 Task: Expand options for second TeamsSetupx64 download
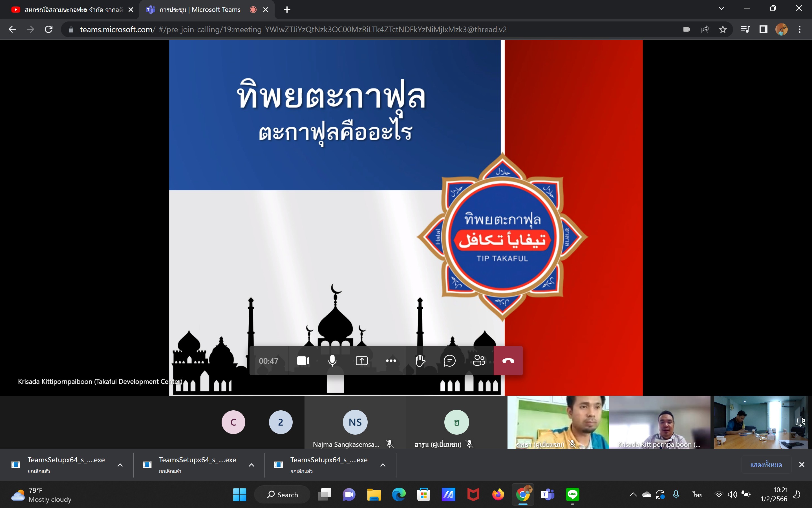pos(251,465)
